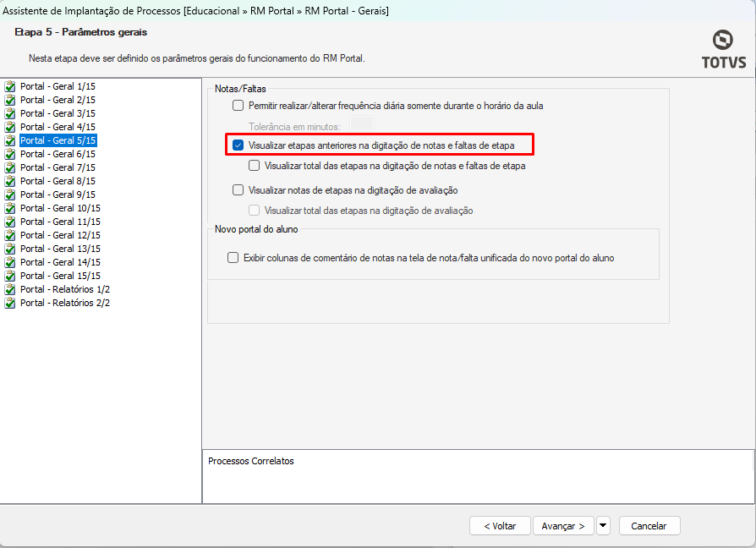
Task: Cancel the wizard with Cancelar
Action: pos(649,526)
